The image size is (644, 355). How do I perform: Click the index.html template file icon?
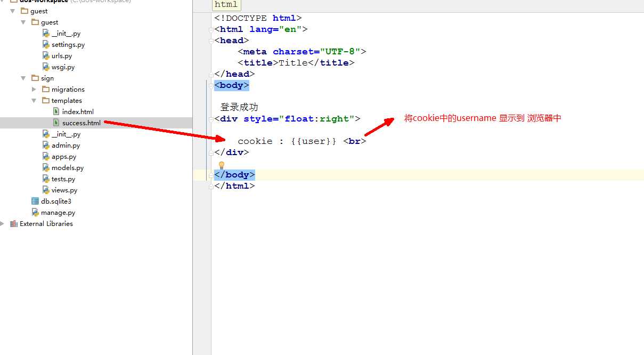(x=56, y=111)
